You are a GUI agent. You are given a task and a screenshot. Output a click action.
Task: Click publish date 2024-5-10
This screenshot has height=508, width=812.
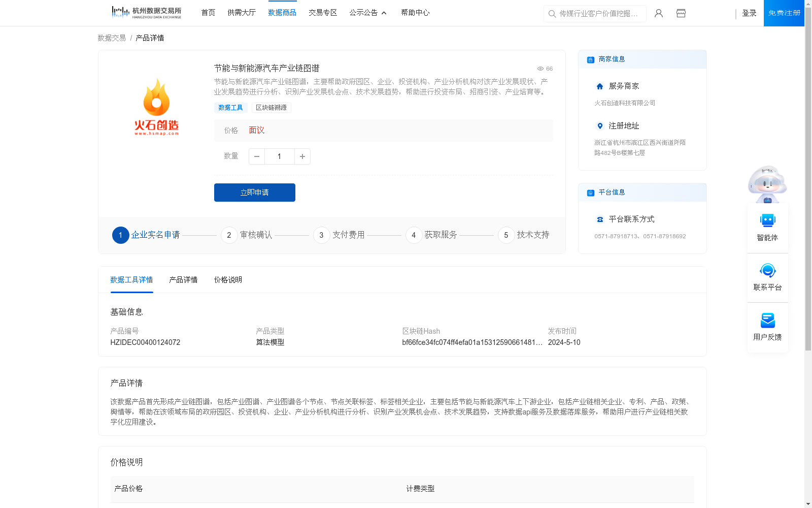pos(564,342)
